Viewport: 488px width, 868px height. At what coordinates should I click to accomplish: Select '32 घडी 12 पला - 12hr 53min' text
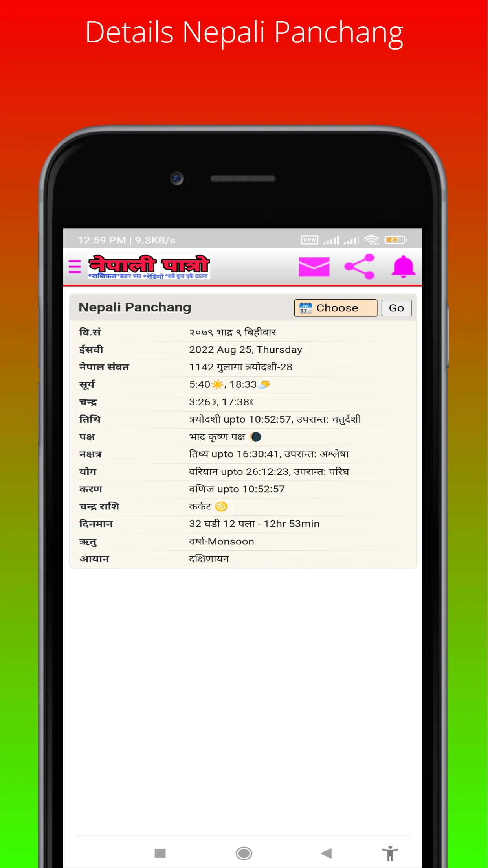(254, 524)
